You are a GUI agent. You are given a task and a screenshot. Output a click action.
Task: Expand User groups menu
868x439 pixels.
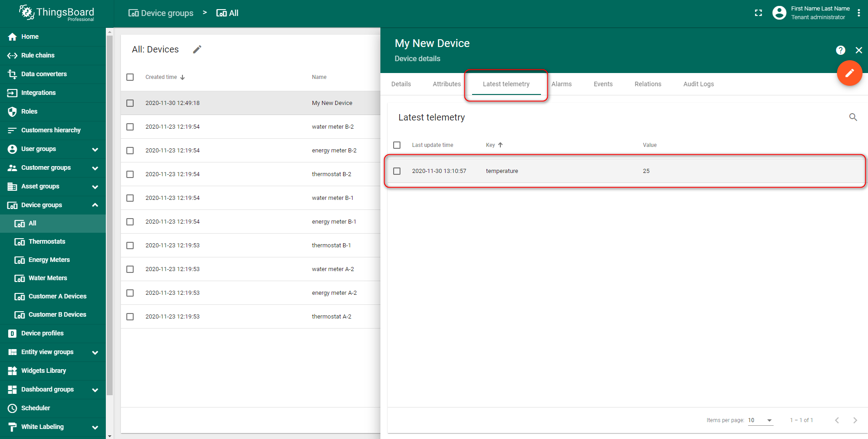coord(95,149)
